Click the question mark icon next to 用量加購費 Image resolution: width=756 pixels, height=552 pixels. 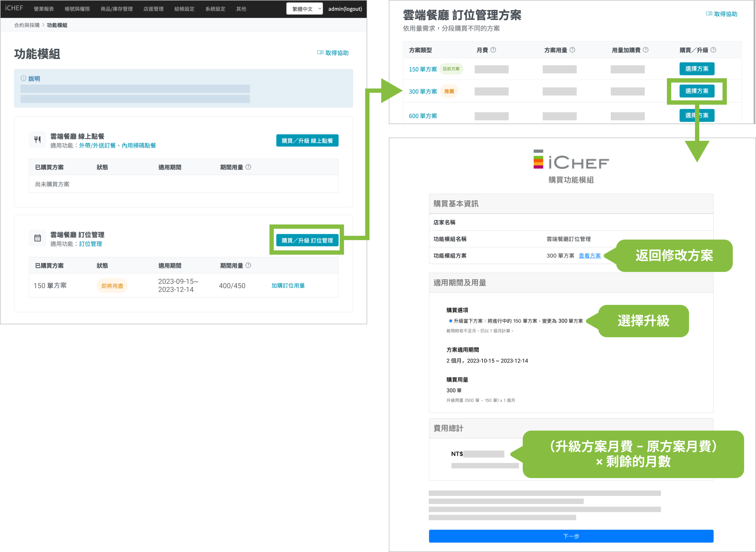click(x=646, y=50)
